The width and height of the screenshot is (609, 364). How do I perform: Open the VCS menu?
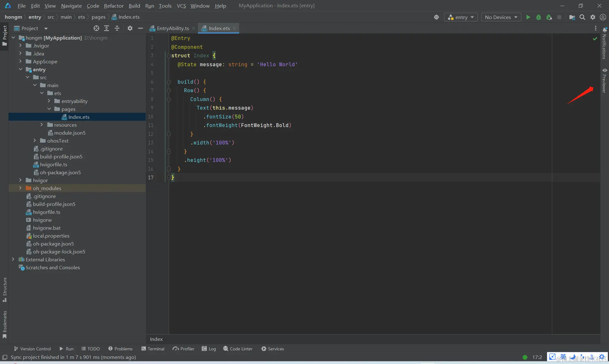[181, 6]
